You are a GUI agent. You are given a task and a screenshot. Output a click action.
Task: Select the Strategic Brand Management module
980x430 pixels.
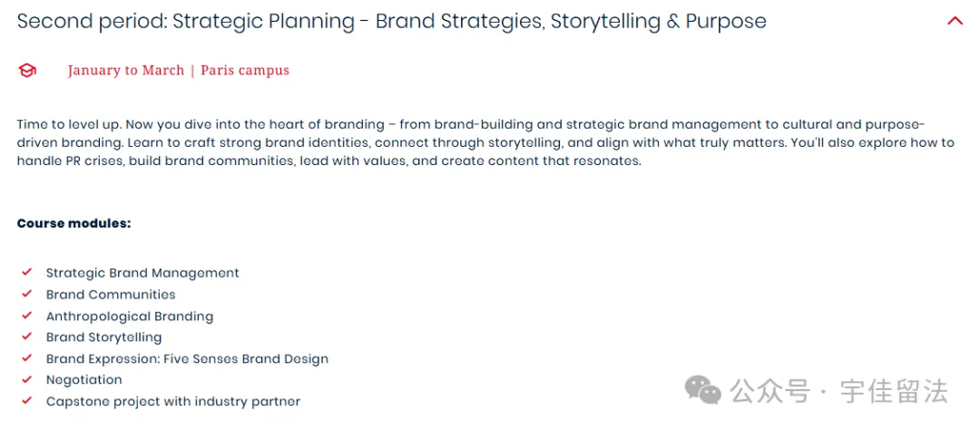coord(142,273)
